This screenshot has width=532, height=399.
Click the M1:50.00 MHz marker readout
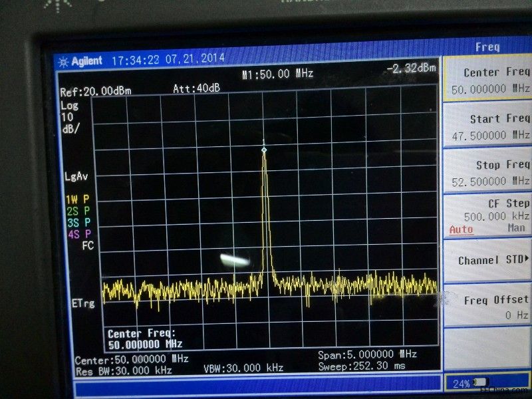click(x=277, y=74)
